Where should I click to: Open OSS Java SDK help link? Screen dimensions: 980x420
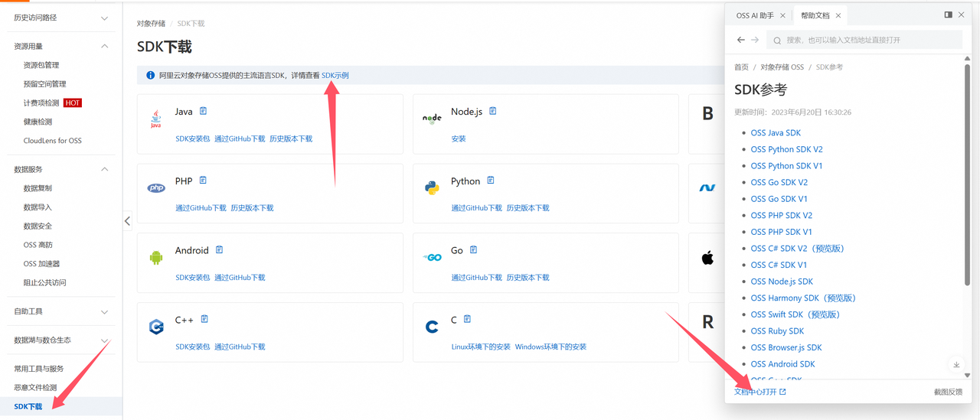pyautogui.click(x=776, y=133)
